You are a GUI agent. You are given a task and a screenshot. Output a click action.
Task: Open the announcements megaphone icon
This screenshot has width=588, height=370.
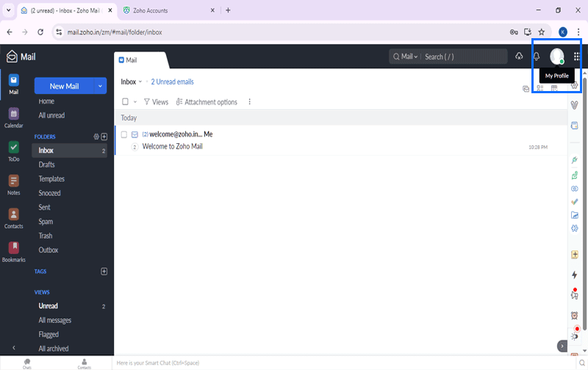(x=574, y=294)
